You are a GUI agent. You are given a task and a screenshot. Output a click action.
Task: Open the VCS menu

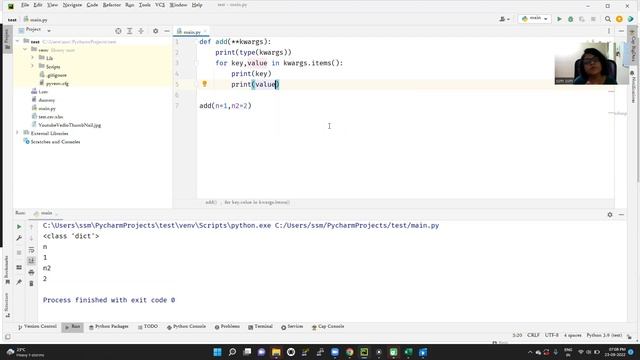[160, 5]
